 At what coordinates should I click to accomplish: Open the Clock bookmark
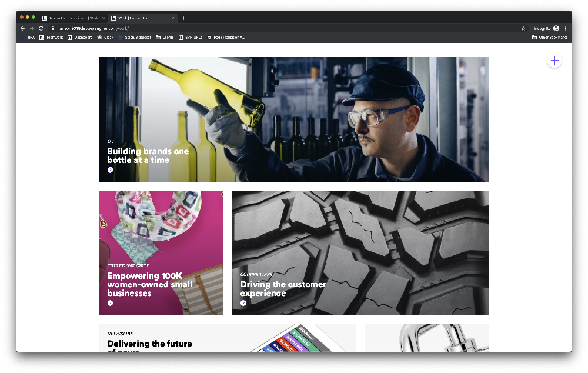(x=105, y=38)
